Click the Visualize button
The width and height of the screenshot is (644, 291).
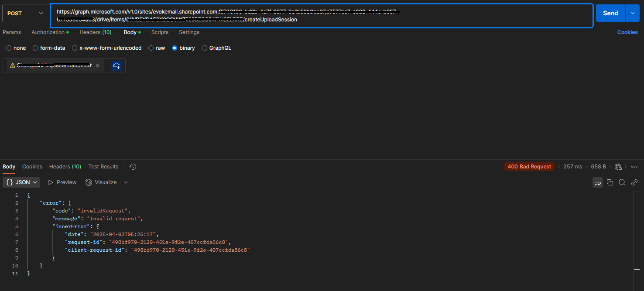pos(101,182)
